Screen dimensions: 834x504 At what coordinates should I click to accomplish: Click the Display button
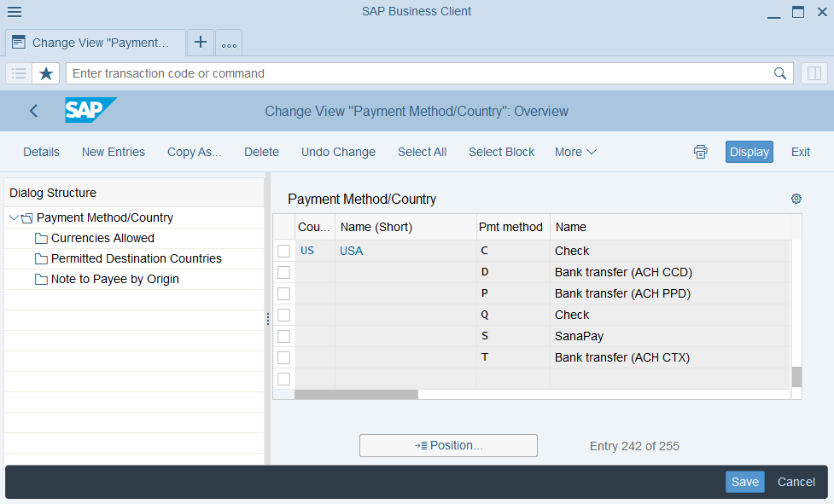pos(749,152)
